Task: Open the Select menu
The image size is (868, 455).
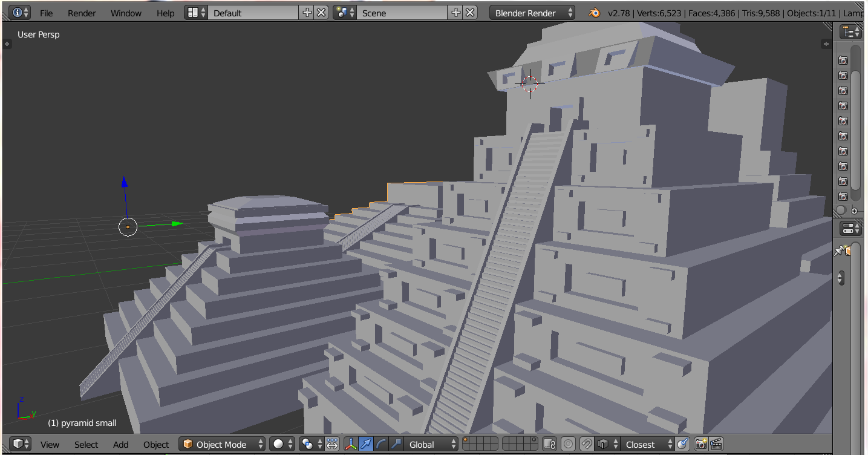Action: pyautogui.click(x=86, y=444)
